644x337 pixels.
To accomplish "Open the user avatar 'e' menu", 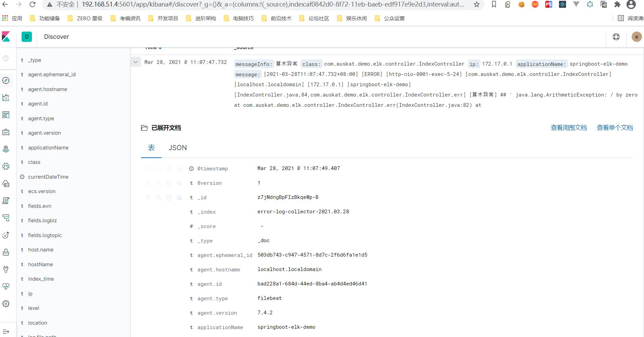I will tap(637, 37).
